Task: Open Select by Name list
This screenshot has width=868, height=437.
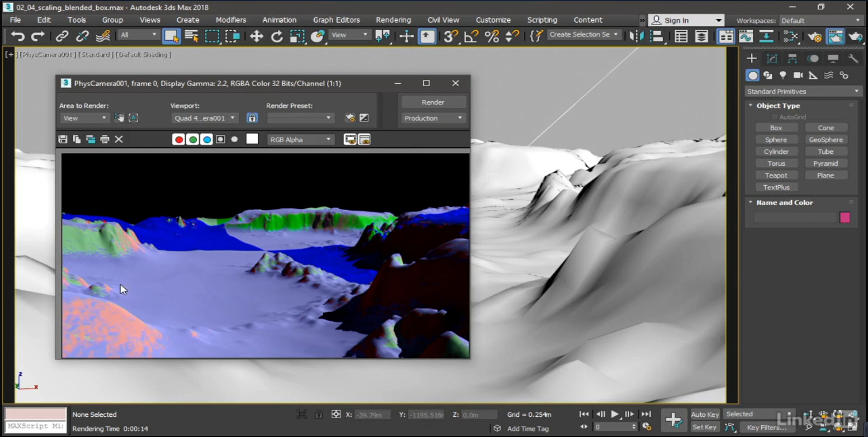Action: [192, 36]
